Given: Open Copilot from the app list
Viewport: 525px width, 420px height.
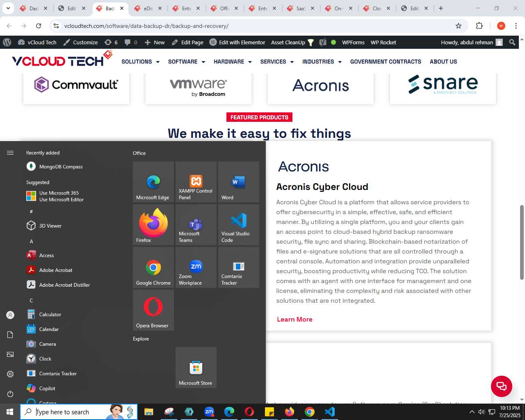Looking at the screenshot, I should (74, 388).
